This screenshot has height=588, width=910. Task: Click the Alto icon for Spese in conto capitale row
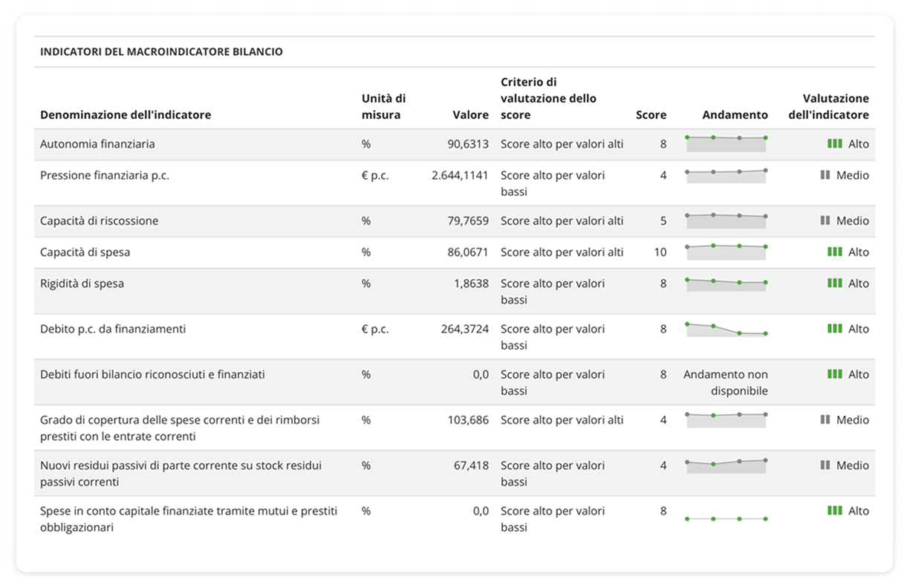click(834, 511)
